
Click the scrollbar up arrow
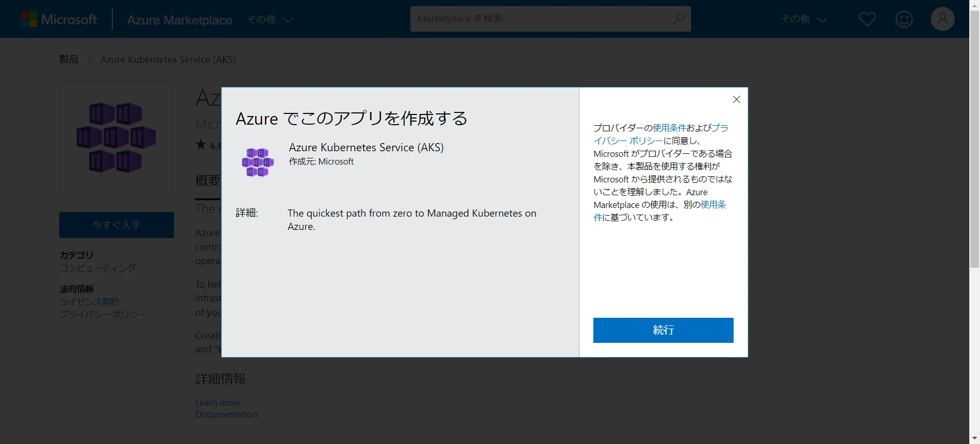coord(974,5)
